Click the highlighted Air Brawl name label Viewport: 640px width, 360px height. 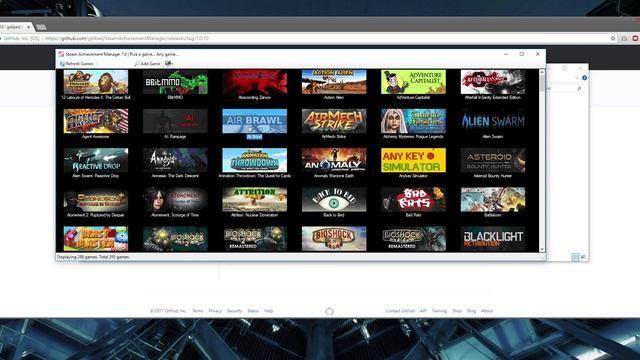pos(254,137)
